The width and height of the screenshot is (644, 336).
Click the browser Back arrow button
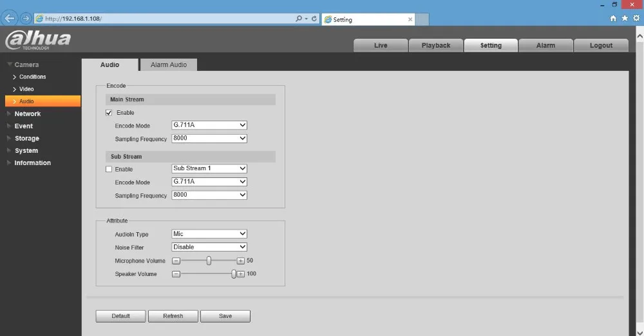click(x=10, y=19)
